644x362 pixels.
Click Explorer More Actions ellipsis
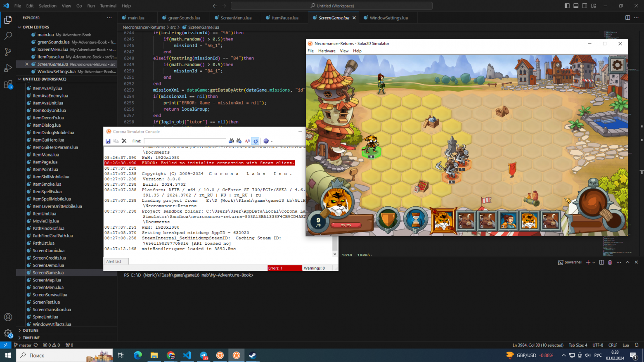click(109, 18)
